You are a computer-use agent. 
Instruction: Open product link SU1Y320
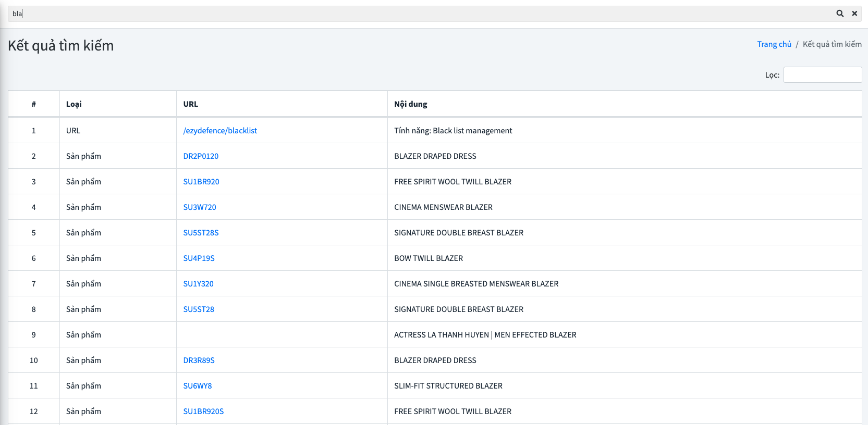[x=198, y=284]
